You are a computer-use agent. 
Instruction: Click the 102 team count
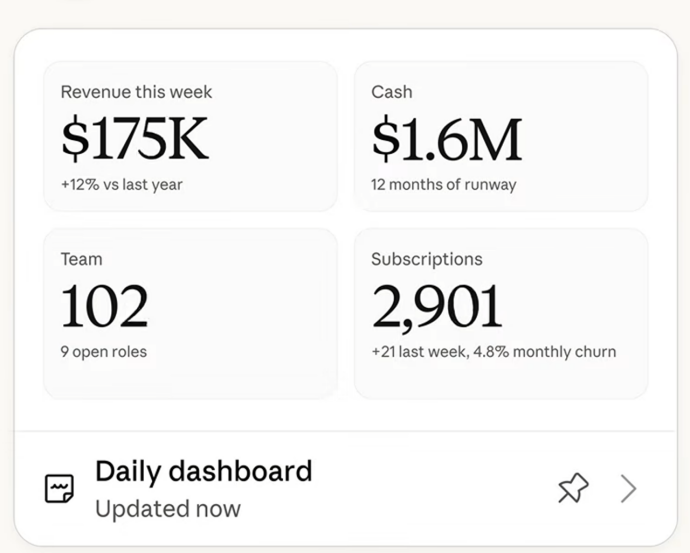(104, 306)
